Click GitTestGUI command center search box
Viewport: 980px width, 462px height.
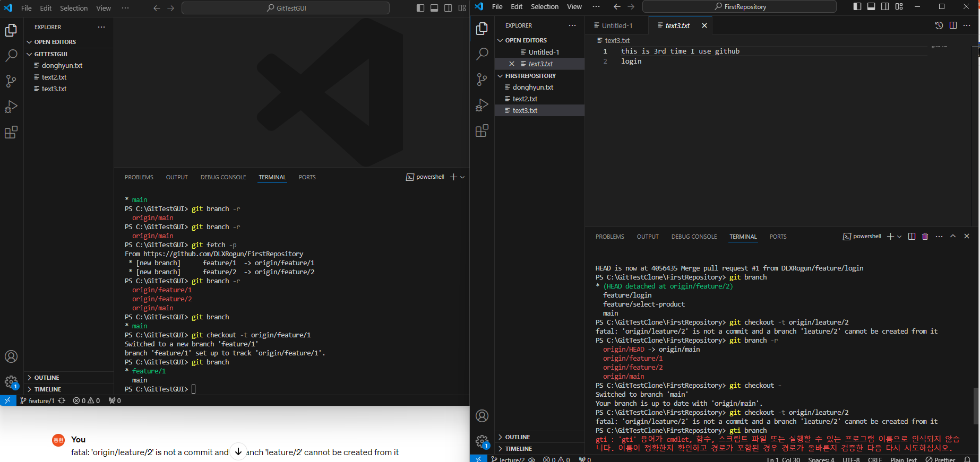[286, 8]
